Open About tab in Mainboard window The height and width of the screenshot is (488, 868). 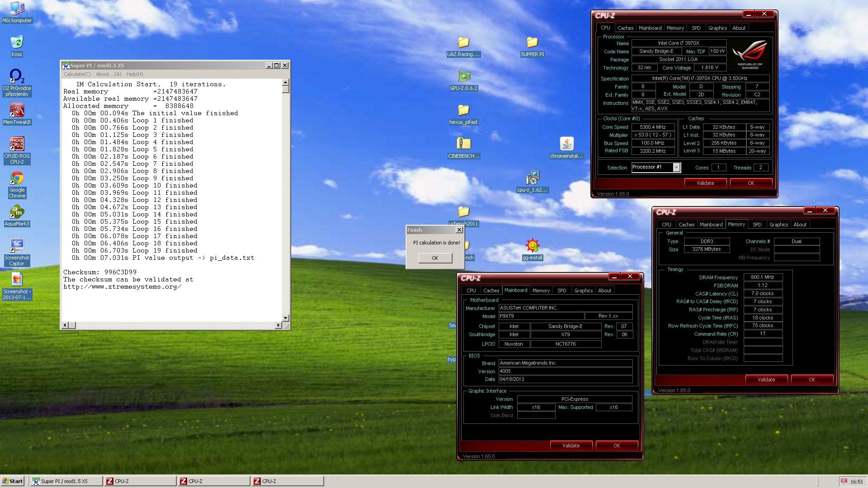[x=604, y=291]
